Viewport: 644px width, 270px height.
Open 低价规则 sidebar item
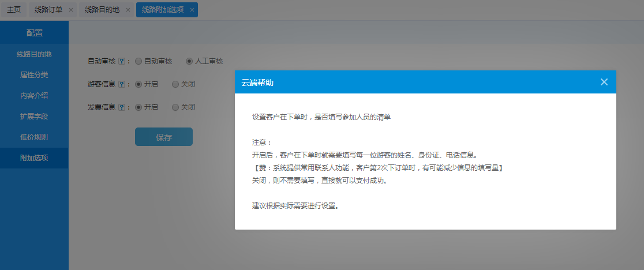pyautogui.click(x=34, y=137)
